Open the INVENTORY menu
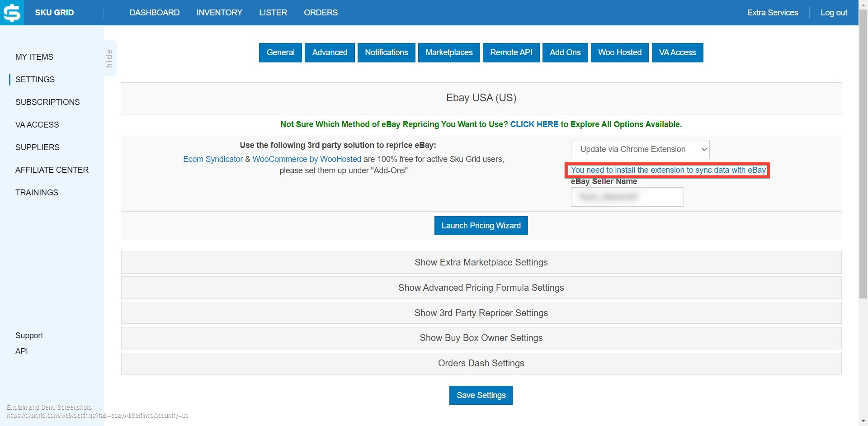This screenshot has width=868, height=426. tap(219, 13)
